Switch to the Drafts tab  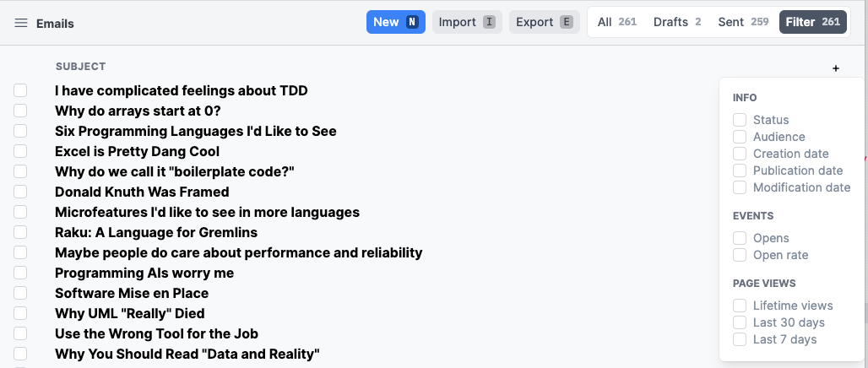676,22
